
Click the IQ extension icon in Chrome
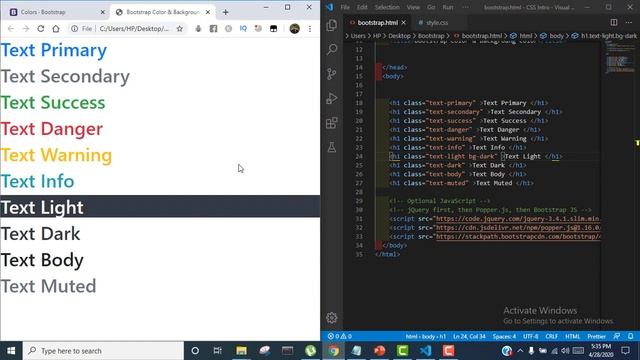(243, 29)
